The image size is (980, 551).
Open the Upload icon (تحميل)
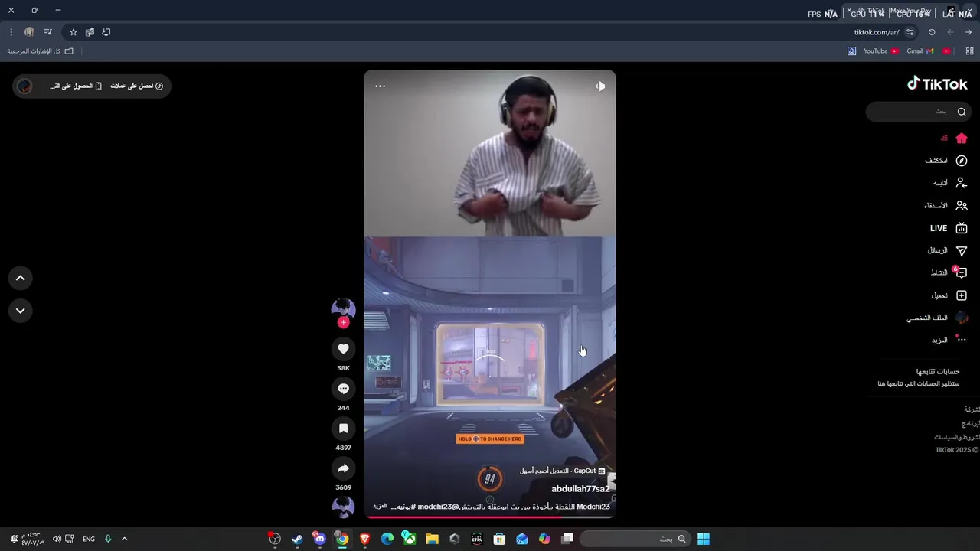pos(962,295)
